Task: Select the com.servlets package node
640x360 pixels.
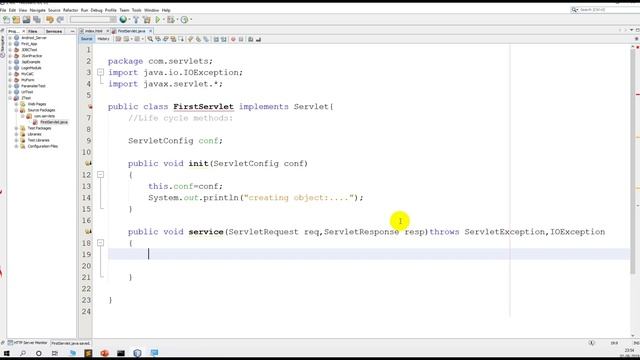Action: [44, 116]
